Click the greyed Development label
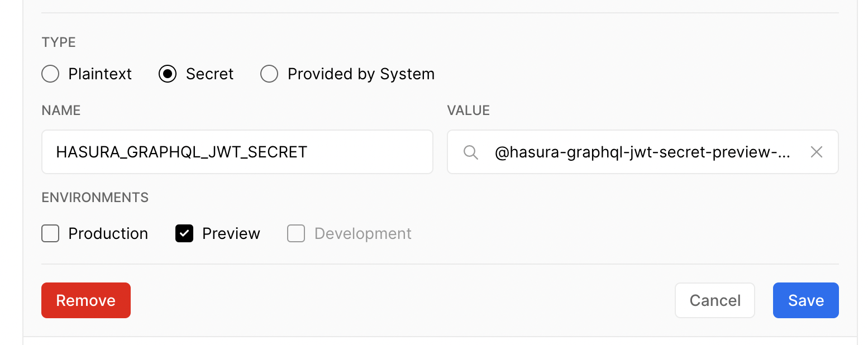Viewport: 868px width, 345px height. 363,233
